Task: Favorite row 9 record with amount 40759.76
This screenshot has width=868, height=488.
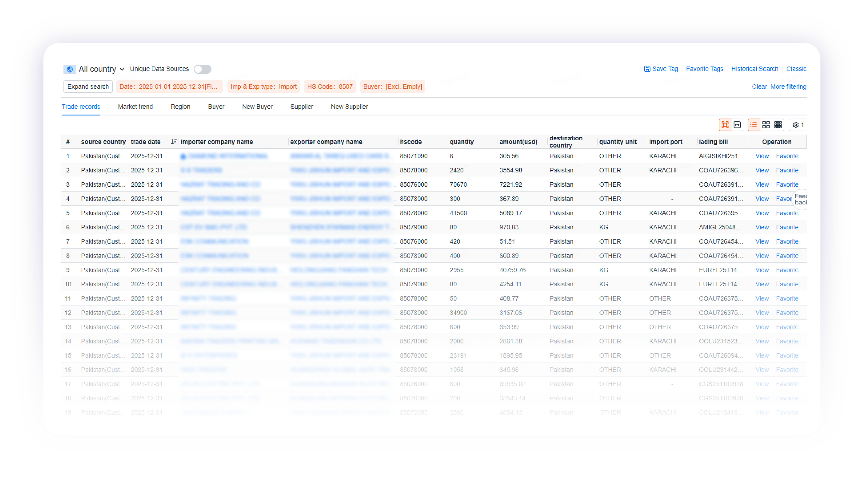Action: click(787, 270)
